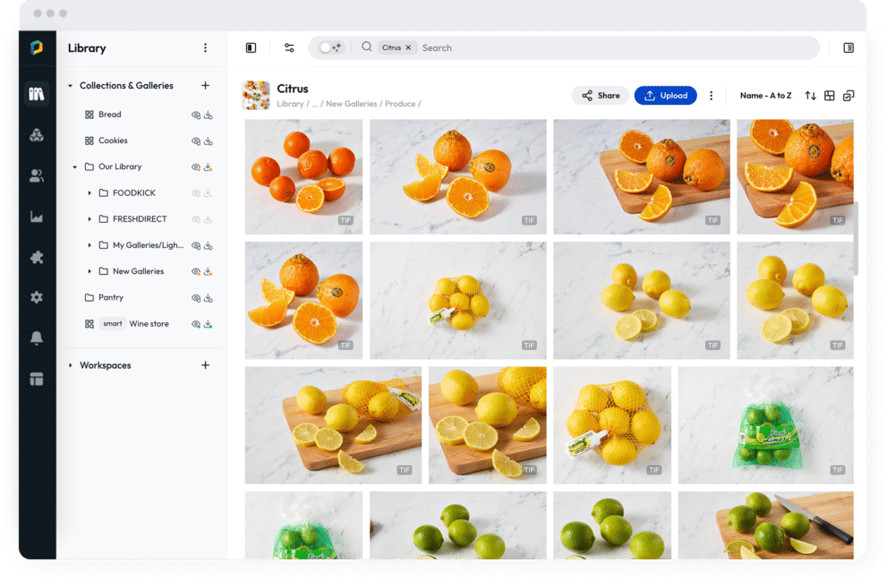Click the download icon next to Bread

pos(209,115)
